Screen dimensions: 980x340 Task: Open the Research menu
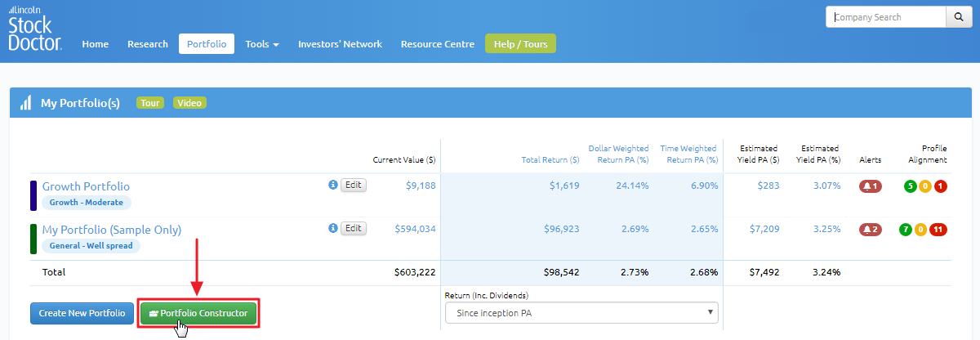(x=148, y=44)
